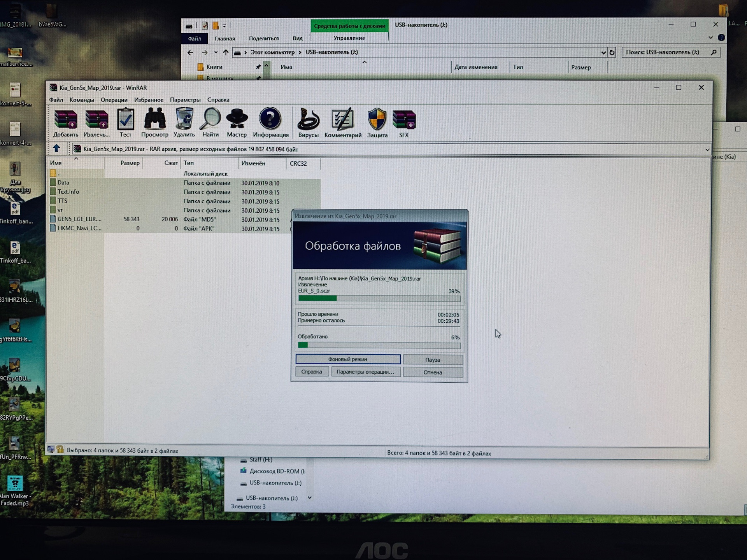Click Фоновый режим button
This screenshot has width=747, height=560.
coord(348,359)
